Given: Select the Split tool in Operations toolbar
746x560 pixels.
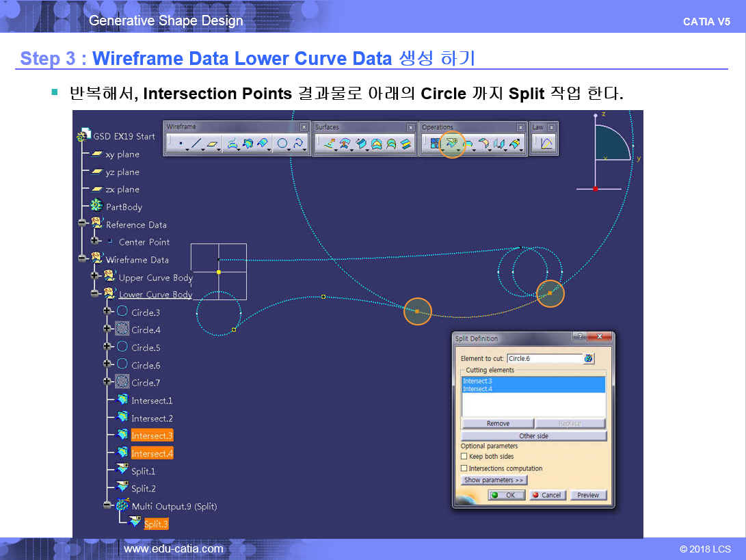Looking at the screenshot, I should tap(451, 144).
